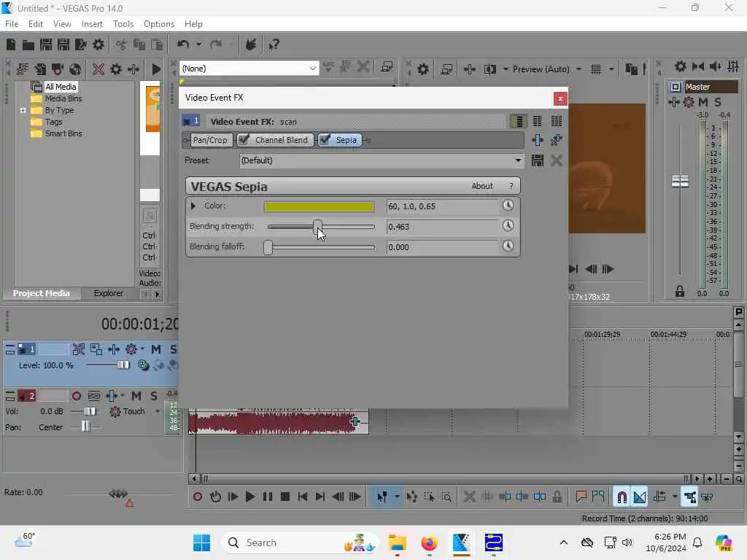Click the Undo arrow button
Viewport: 747px width, 560px height.
coord(183,44)
